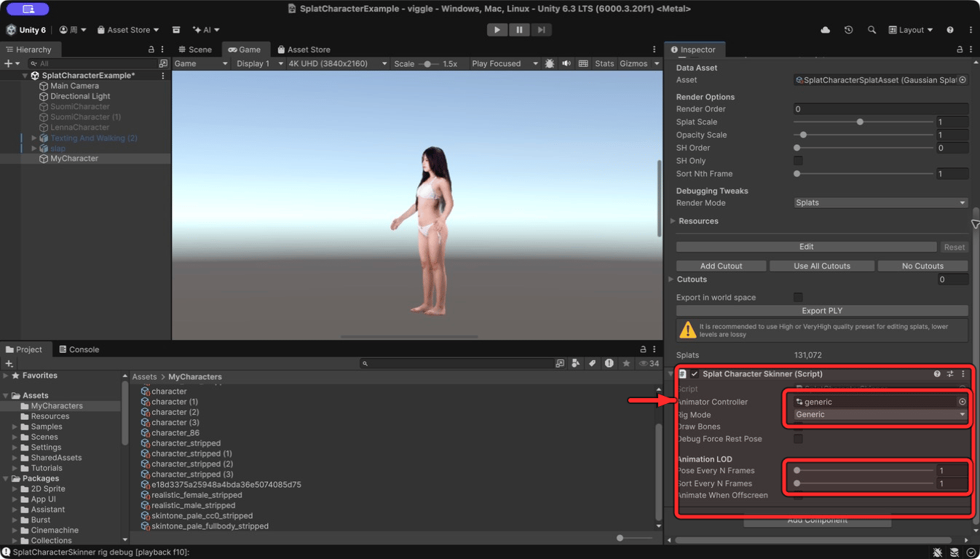Toggle the Game view shortcuts keyboard icon
The width and height of the screenshot is (980, 559).
pyautogui.click(x=583, y=63)
